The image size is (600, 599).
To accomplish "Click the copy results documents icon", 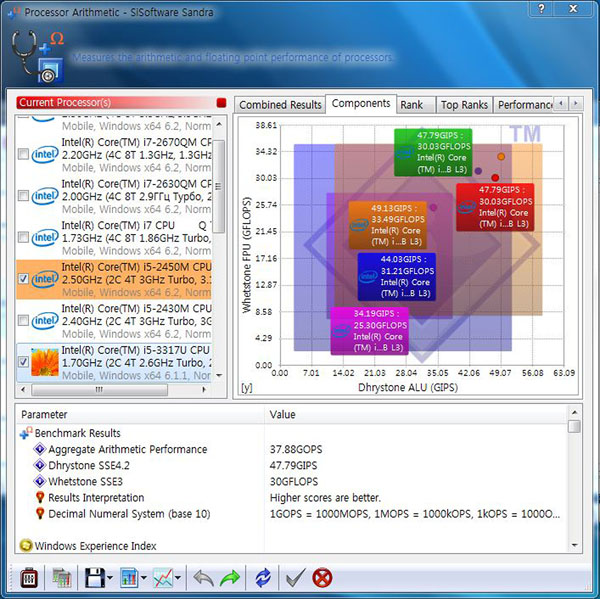I will point(61,578).
